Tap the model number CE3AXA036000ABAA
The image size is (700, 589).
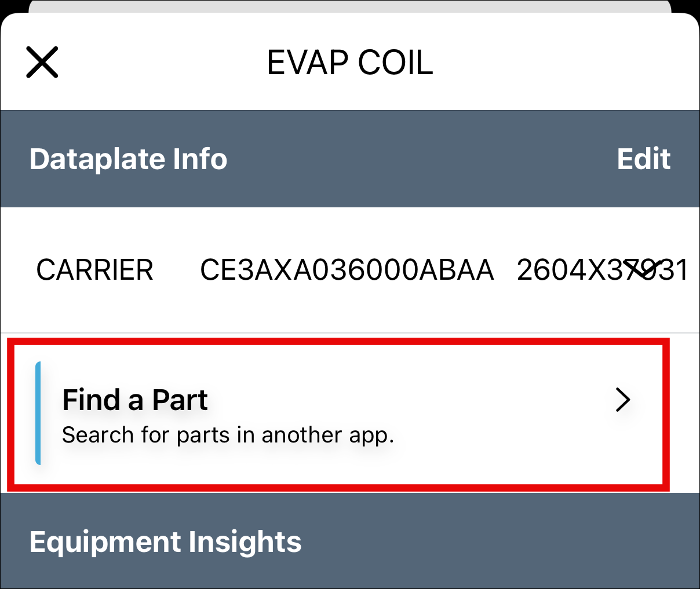(347, 270)
